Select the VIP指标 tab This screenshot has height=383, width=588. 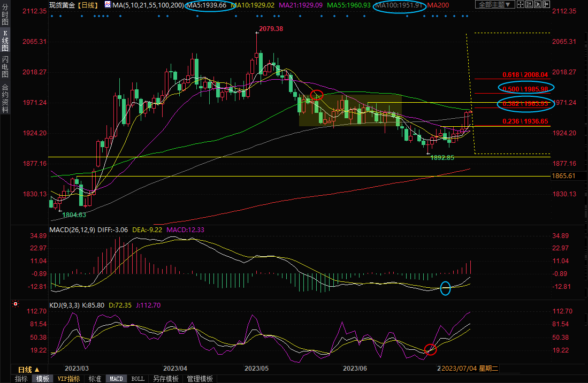68,379
